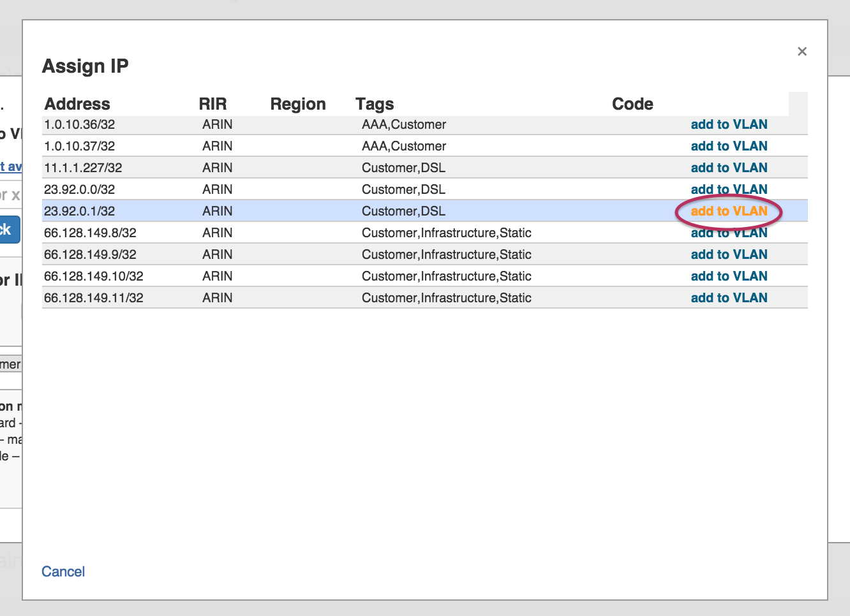This screenshot has width=850, height=616.
Task: Close the Assign IP dialog with the X
Action: tap(802, 52)
